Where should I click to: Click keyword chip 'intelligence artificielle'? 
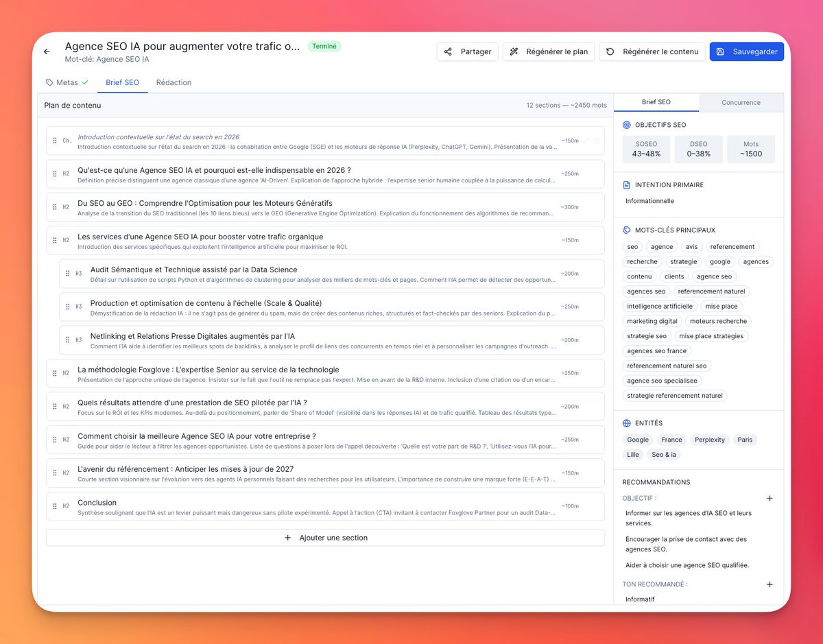(x=660, y=307)
